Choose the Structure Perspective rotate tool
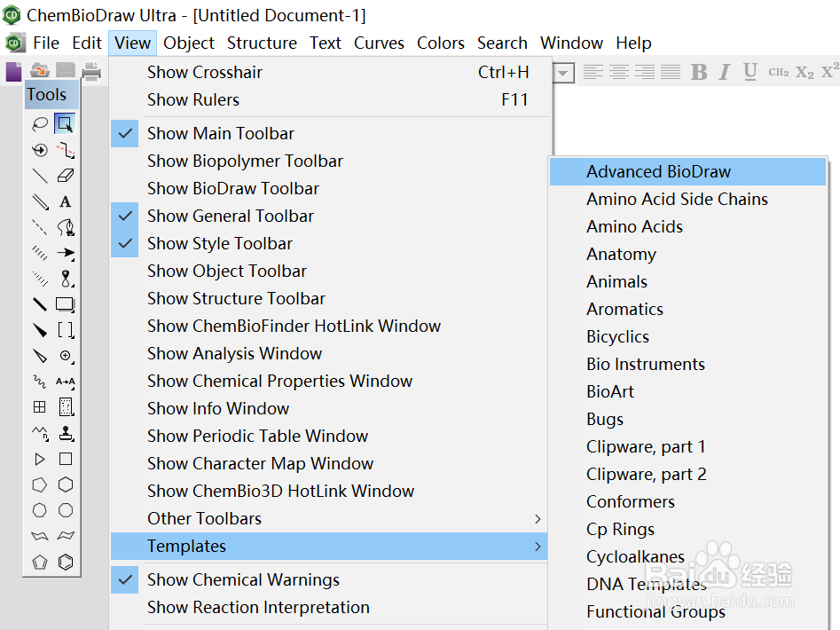 tap(40, 150)
